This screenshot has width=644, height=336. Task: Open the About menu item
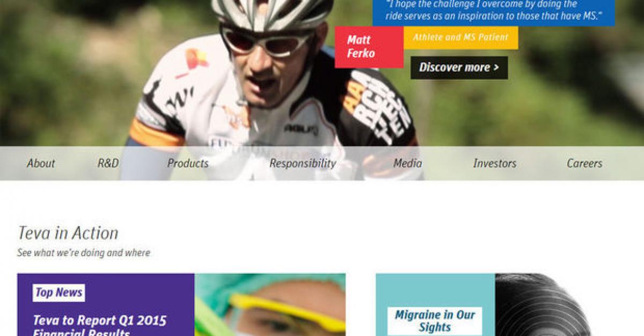[41, 163]
